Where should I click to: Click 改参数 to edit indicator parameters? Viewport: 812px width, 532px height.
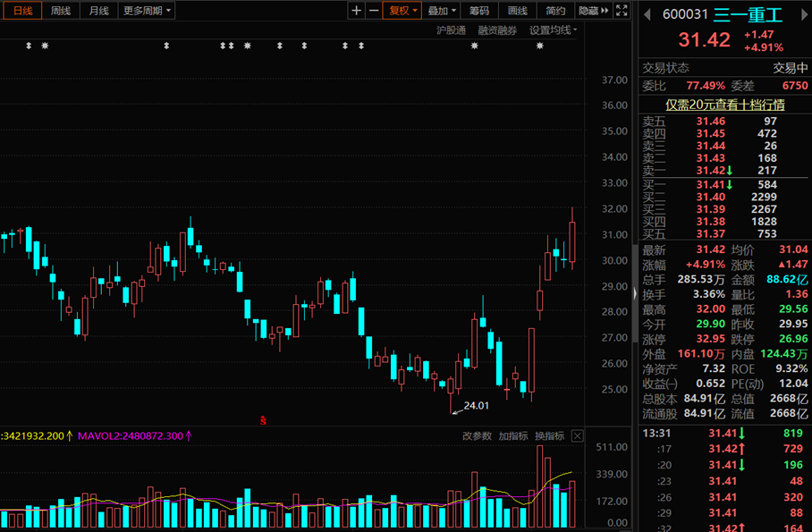pyautogui.click(x=477, y=435)
